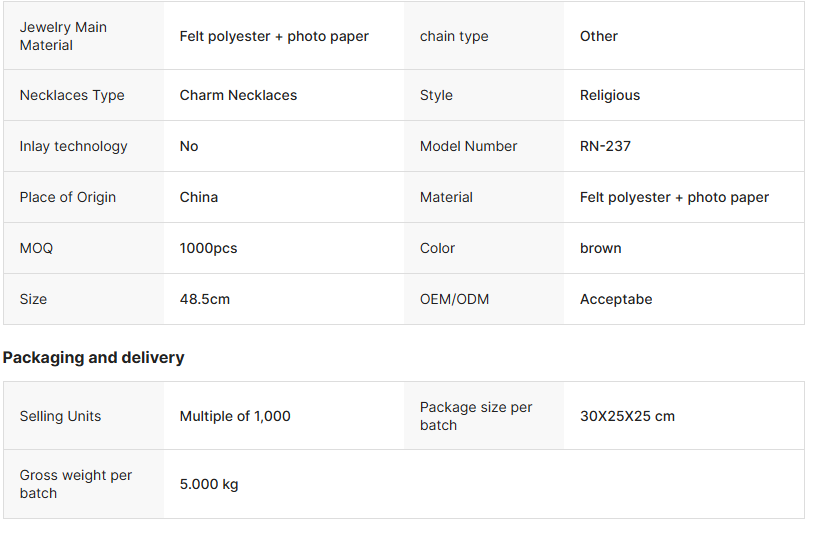820x534 pixels.
Task: Click the 1000pcs MOQ value
Action: click(208, 248)
